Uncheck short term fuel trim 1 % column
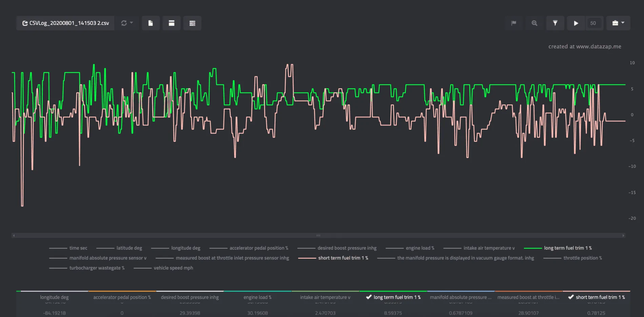Screen dimensions: 644x317 coord(597,297)
